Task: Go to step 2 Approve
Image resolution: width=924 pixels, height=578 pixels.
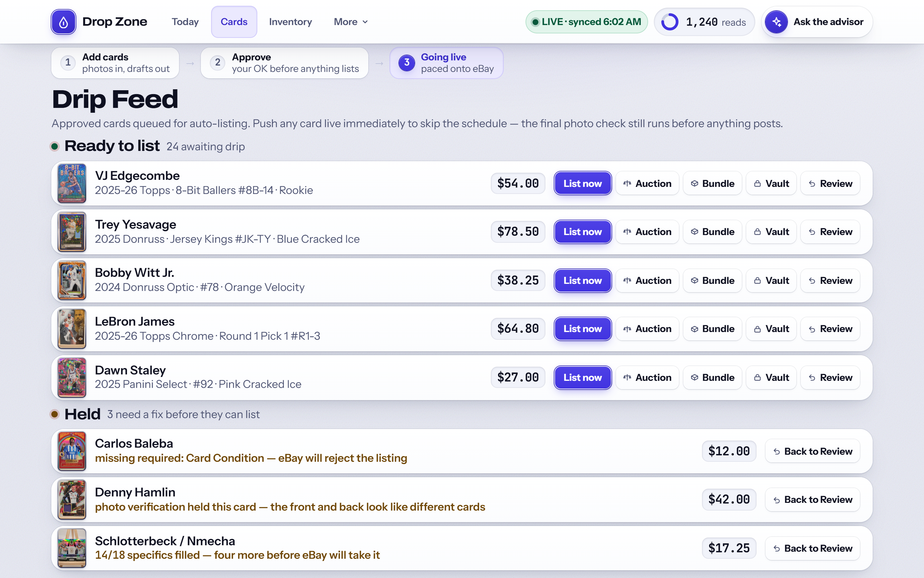Action: click(285, 63)
